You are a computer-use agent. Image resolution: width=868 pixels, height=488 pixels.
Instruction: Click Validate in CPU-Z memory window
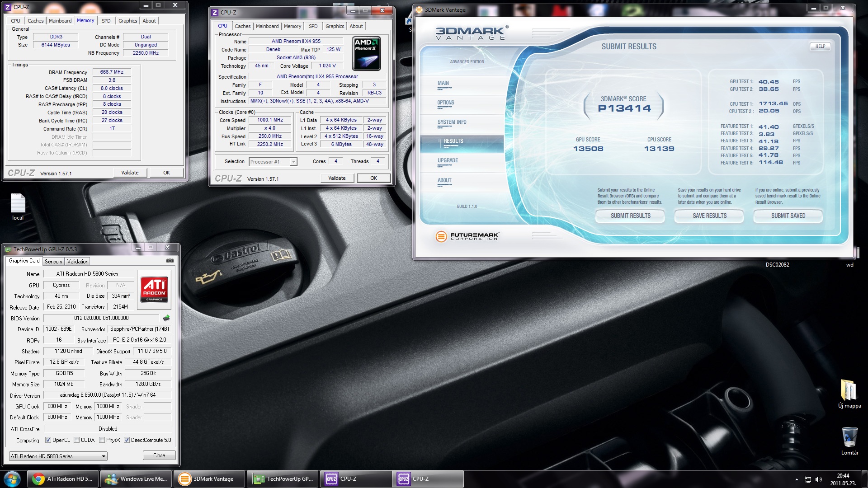pos(130,173)
